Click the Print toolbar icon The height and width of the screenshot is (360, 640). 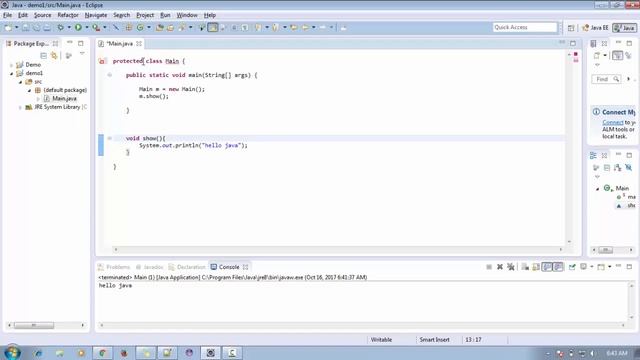tap(47, 27)
